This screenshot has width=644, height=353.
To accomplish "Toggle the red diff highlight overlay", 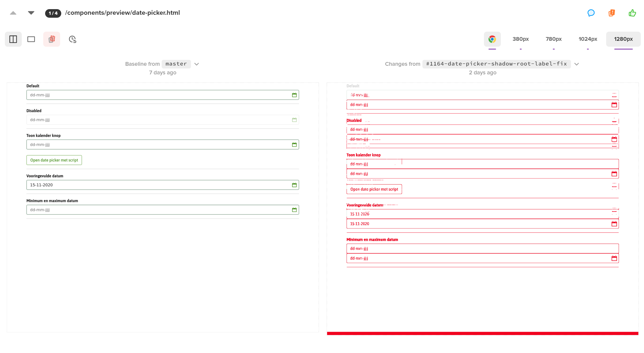I will point(52,39).
